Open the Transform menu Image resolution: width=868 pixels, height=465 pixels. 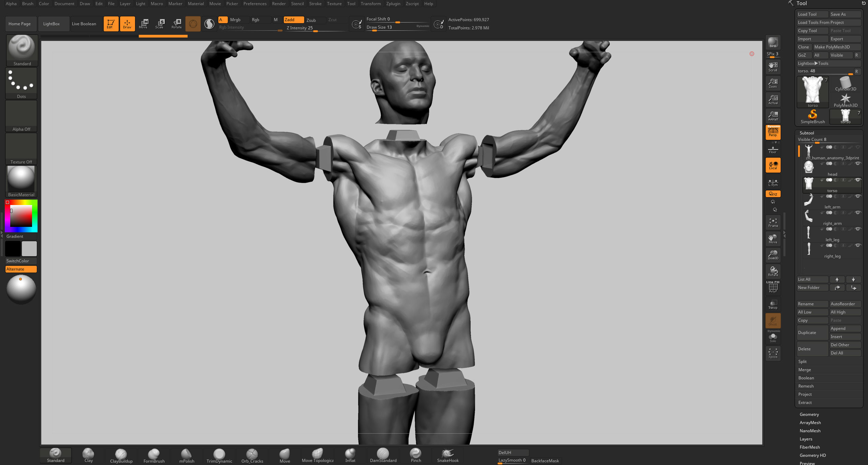pyautogui.click(x=370, y=4)
